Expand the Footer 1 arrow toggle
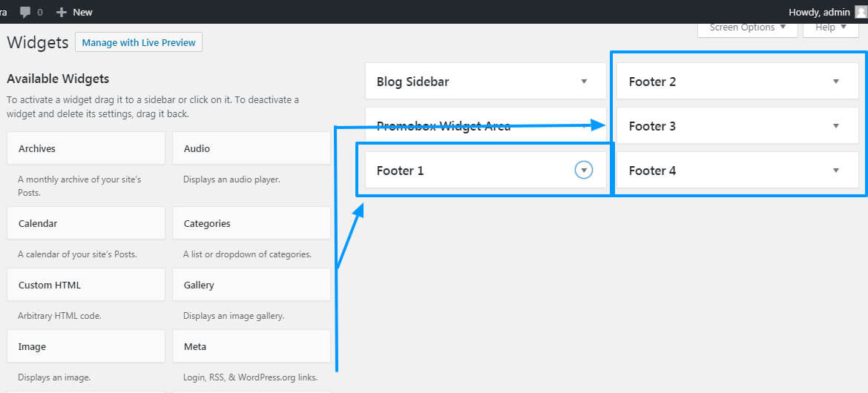 pyautogui.click(x=584, y=171)
